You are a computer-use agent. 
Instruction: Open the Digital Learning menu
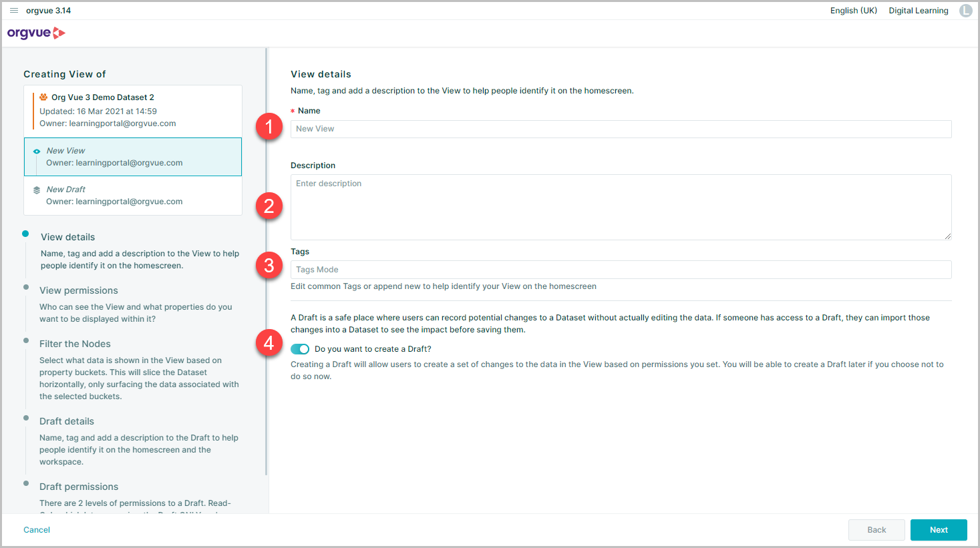click(x=919, y=11)
